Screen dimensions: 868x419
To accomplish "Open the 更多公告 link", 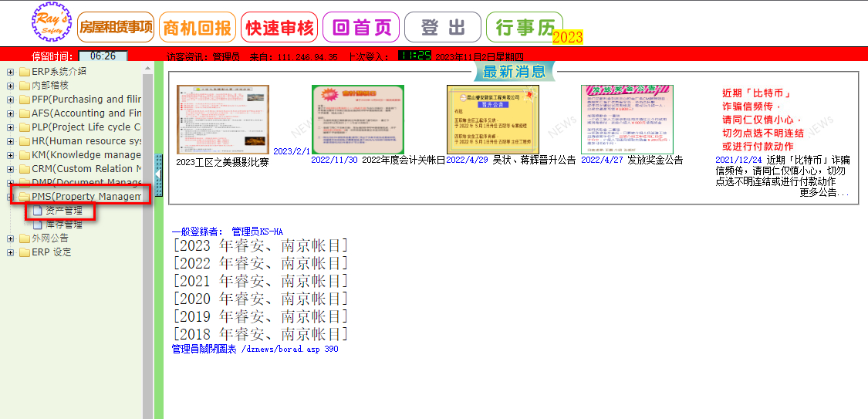I will [x=824, y=193].
